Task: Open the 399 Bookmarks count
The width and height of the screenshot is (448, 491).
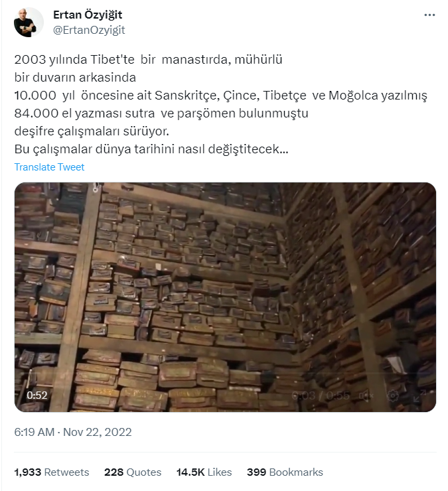Action: coord(285,472)
